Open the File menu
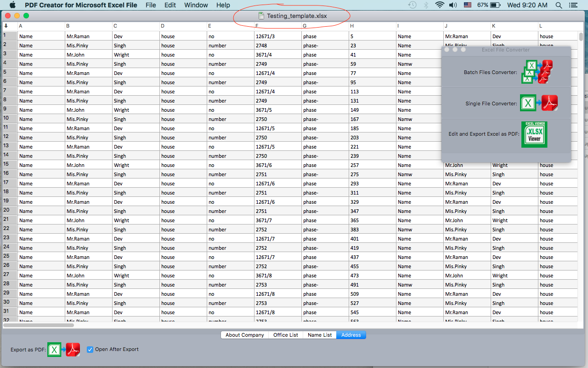 pos(151,5)
